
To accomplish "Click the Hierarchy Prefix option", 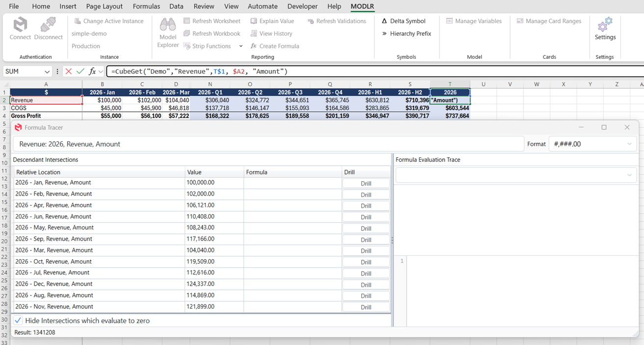I will pyautogui.click(x=406, y=33).
